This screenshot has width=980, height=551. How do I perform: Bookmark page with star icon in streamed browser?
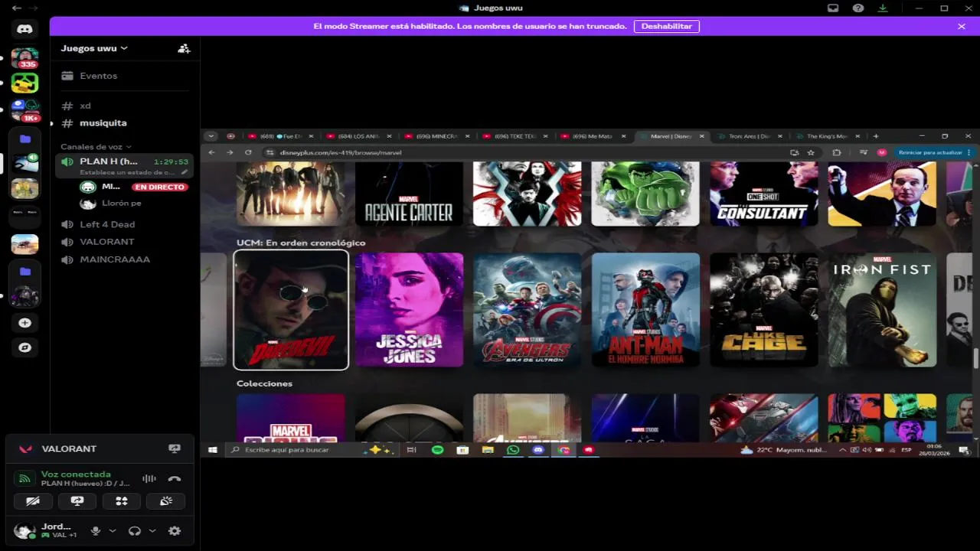click(811, 152)
